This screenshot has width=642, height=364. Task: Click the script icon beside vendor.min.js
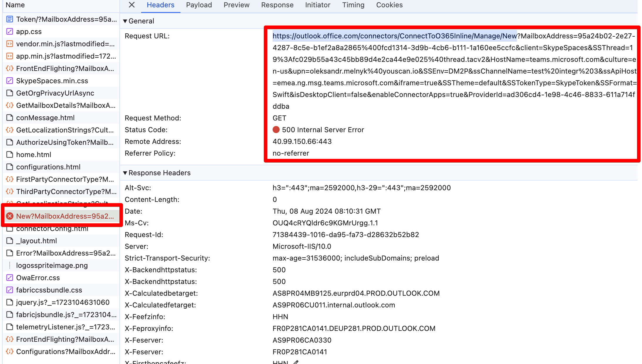click(x=10, y=44)
